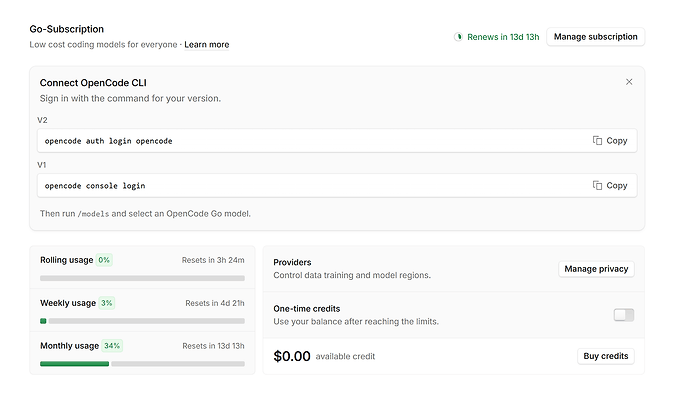This screenshot has width=690, height=401.
Task: Enable the One-time credits toggle
Action: [x=624, y=315]
